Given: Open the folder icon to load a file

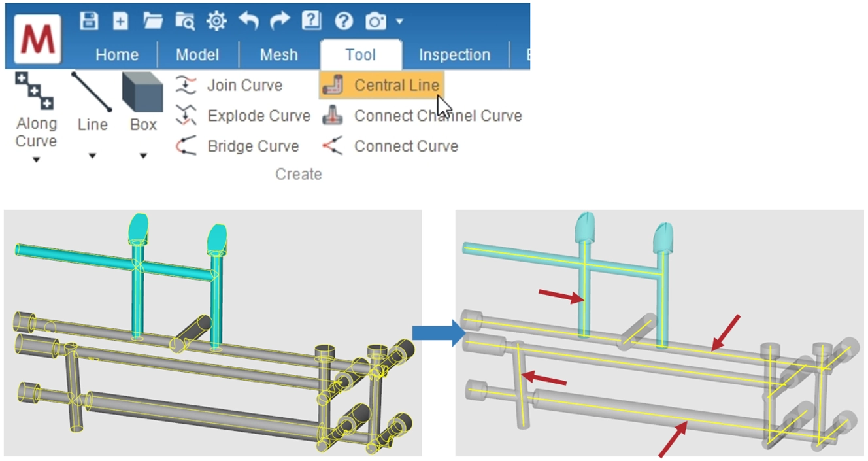Looking at the screenshot, I should (153, 21).
